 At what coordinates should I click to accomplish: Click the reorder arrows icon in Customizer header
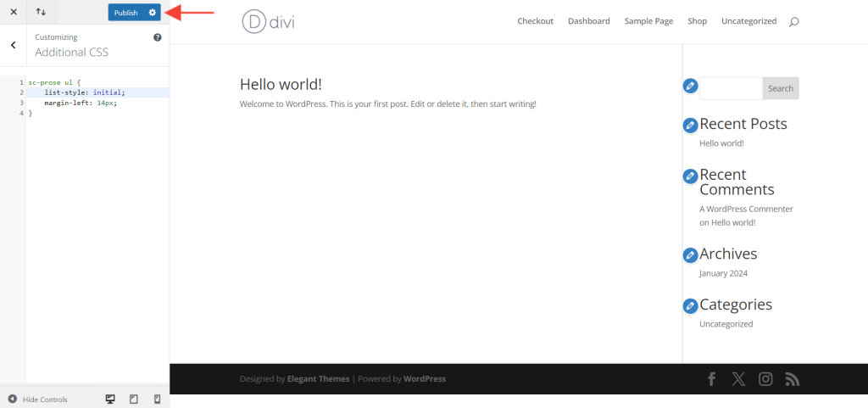[x=41, y=13]
